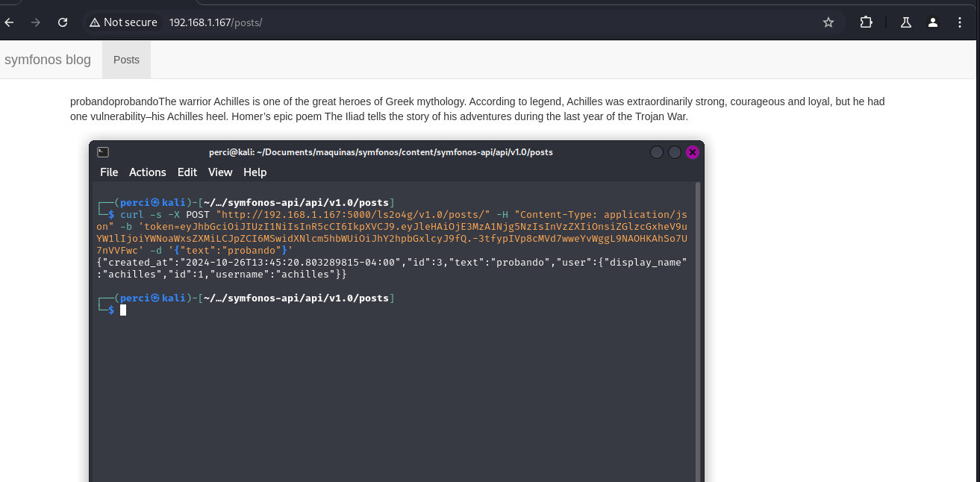Click the symfonos blog brand link

(x=48, y=60)
